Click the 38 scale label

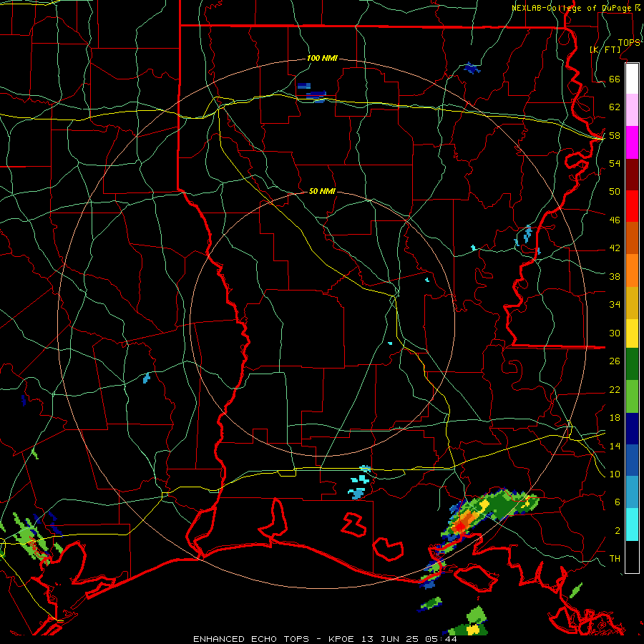pos(615,277)
